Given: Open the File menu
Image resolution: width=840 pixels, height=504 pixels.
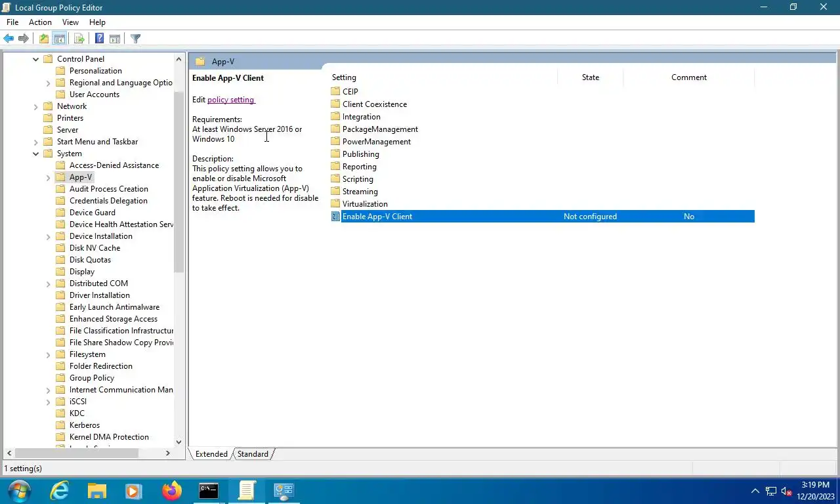Looking at the screenshot, I should coord(12,22).
